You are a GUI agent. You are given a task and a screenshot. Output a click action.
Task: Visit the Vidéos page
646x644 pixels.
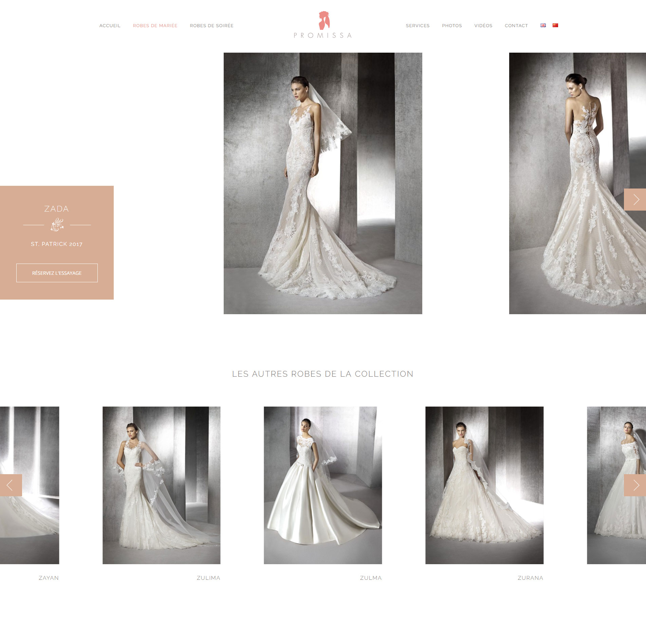(x=483, y=26)
